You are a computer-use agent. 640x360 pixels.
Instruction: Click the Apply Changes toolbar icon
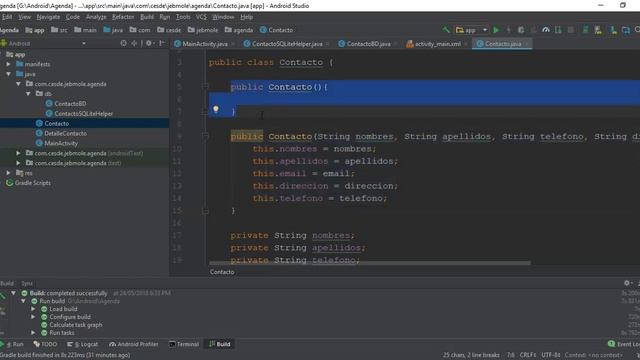(509, 30)
